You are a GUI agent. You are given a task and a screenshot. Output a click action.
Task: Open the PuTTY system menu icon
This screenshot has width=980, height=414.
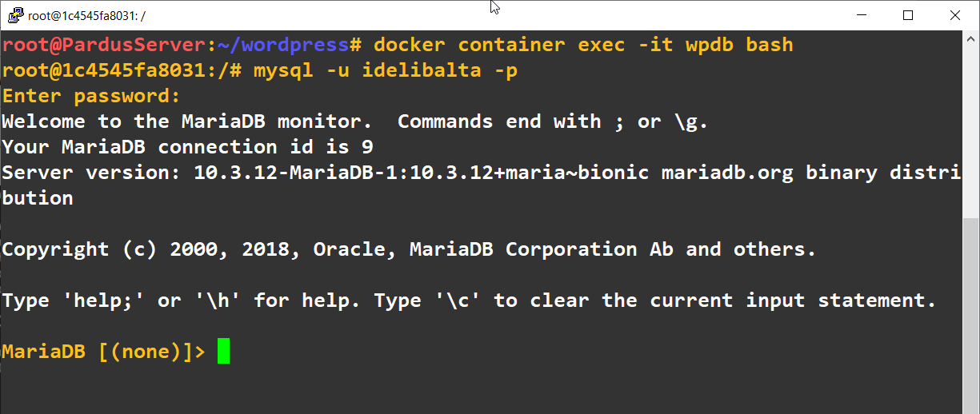point(15,15)
